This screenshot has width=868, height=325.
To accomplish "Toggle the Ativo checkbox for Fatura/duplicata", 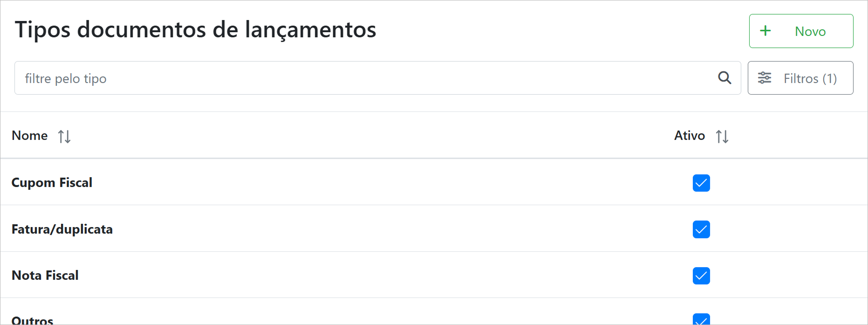I will tap(701, 229).
